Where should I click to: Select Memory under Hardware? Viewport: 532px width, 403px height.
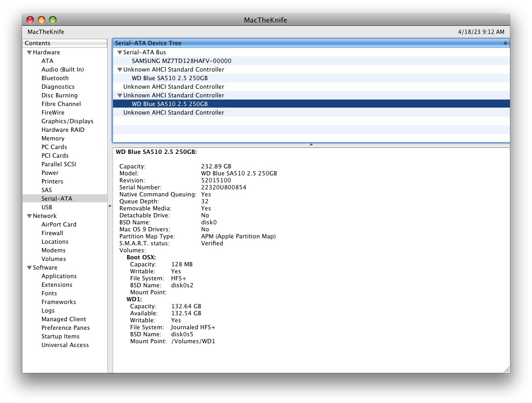pyautogui.click(x=53, y=139)
